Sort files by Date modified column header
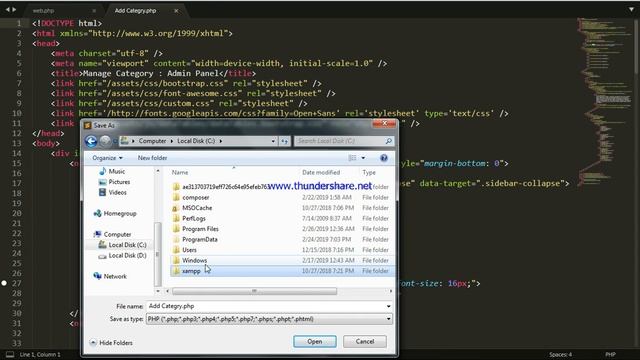This screenshot has height=360, width=640. [321, 172]
